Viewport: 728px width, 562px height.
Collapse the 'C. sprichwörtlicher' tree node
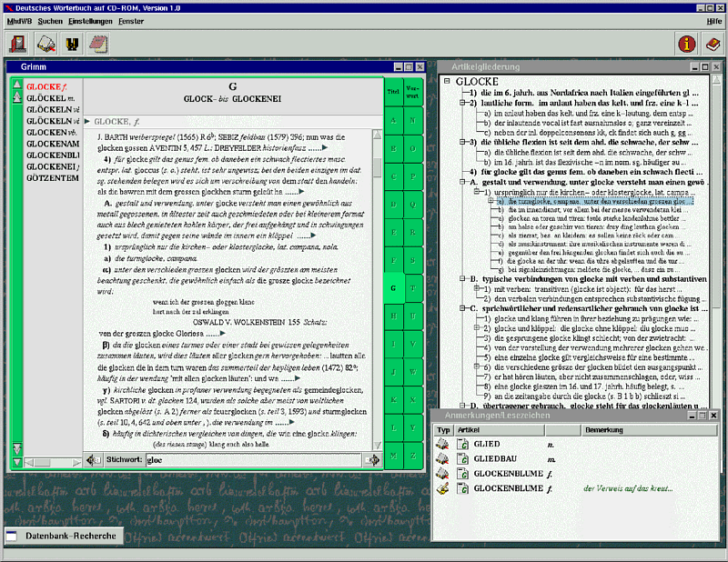point(462,308)
